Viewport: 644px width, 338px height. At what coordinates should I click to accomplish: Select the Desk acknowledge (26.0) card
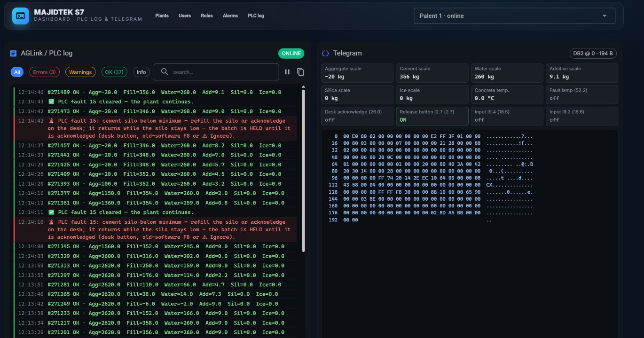pyautogui.click(x=357, y=116)
